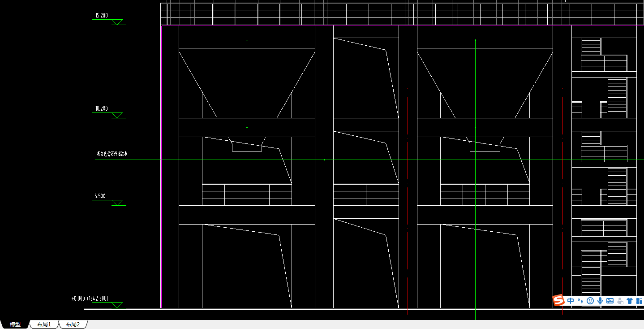644x329 pixels.
Task: Open the Sogou toolbox grid icon
Action: 639,301
